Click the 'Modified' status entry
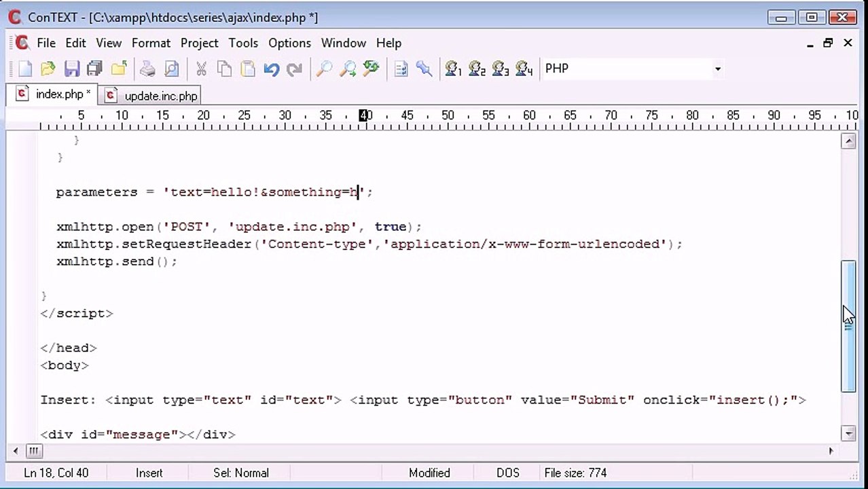868x489 pixels. (x=429, y=473)
